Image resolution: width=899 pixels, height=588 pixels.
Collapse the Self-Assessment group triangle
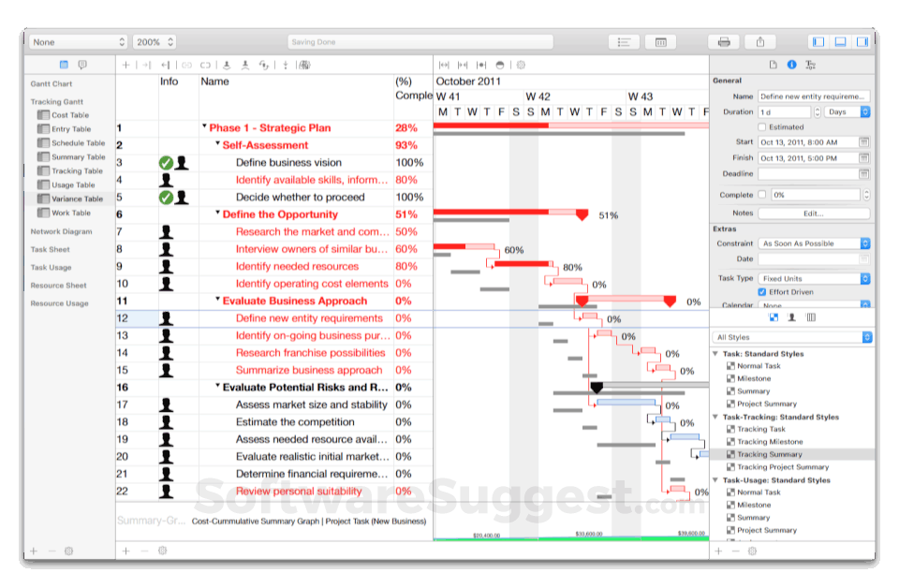point(218,143)
